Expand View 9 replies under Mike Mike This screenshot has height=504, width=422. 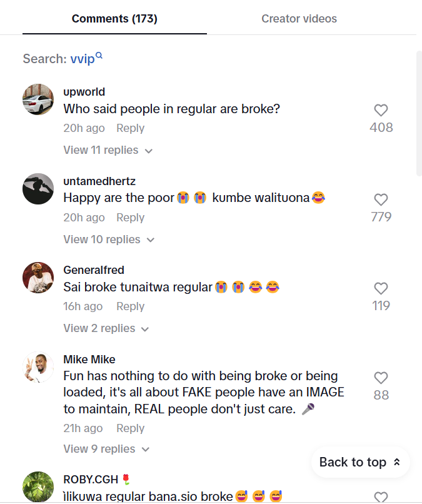(106, 449)
